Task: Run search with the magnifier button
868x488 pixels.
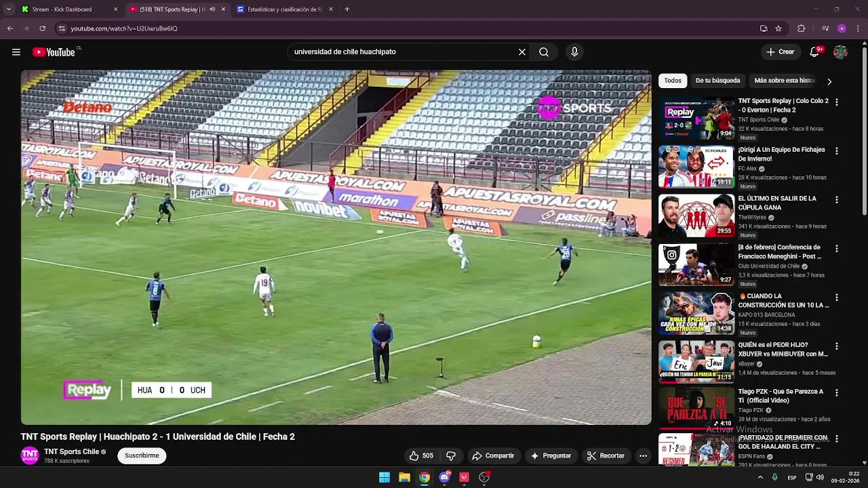Action: click(544, 52)
